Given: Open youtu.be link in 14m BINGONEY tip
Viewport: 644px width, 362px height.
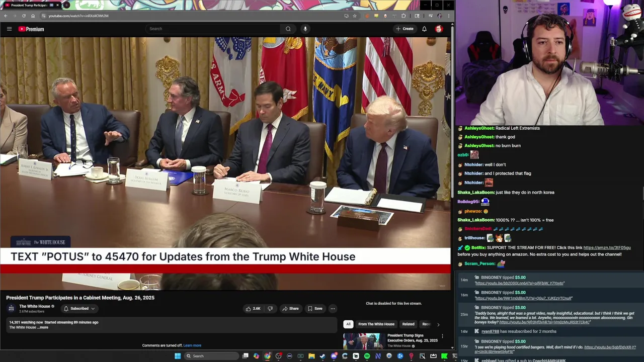Looking at the screenshot, I should [520, 284].
